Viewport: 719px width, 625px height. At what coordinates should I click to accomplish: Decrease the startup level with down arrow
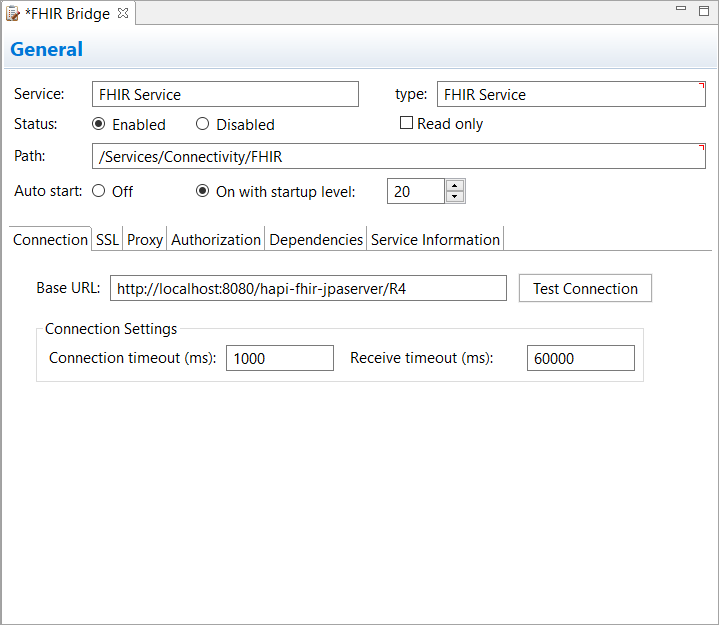pos(455,197)
